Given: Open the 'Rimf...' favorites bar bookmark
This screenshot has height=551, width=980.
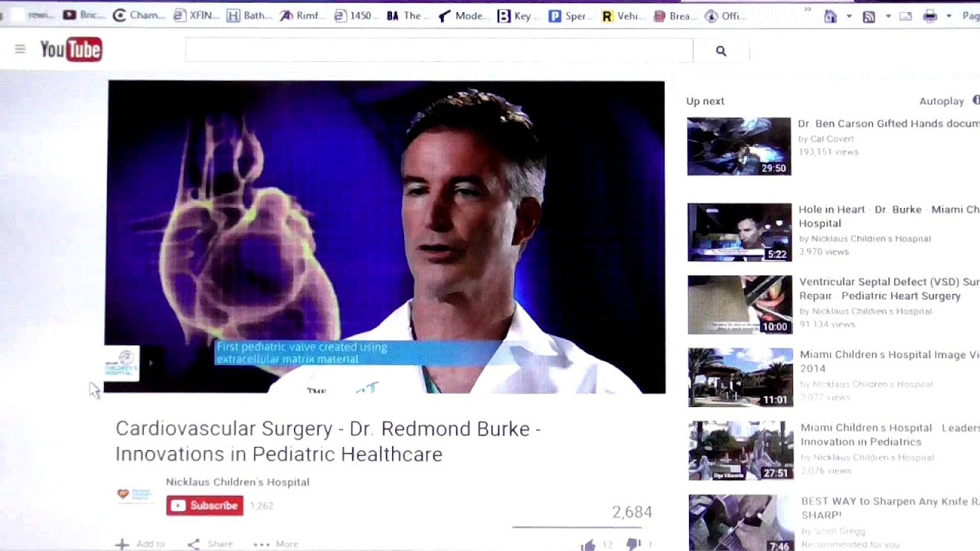Looking at the screenshot, I should point(303,15).
